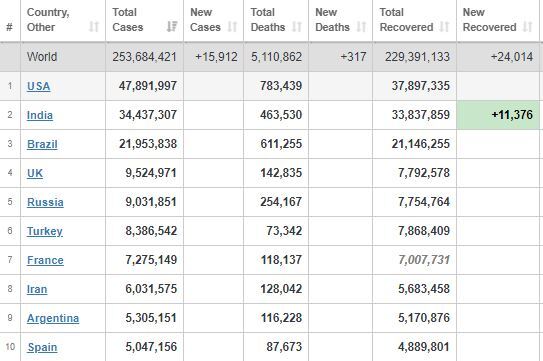Viewport: 543px width, 361px height.
Task: Sort by Total Deaths column icon
Action: pos(297,27)
